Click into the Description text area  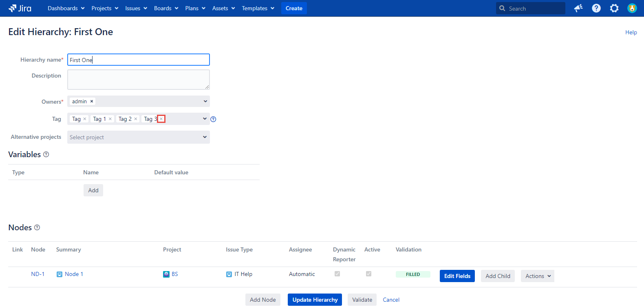[138, 79]
